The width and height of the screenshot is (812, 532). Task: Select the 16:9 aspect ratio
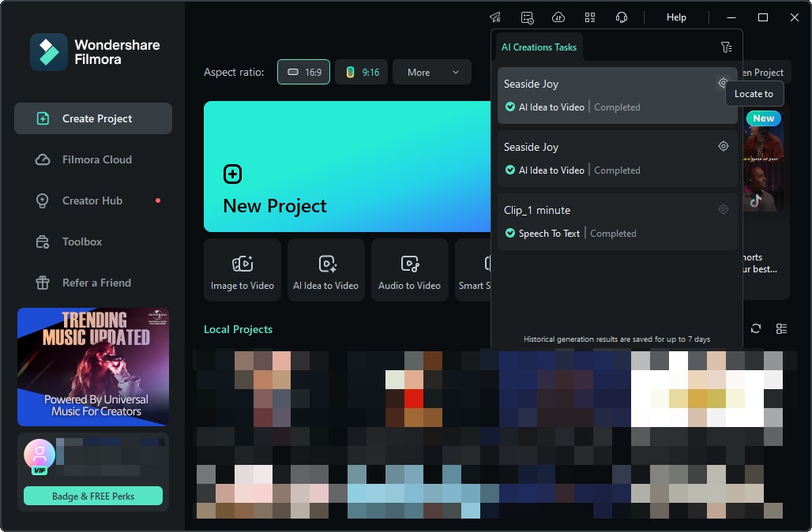coord(303,72)
